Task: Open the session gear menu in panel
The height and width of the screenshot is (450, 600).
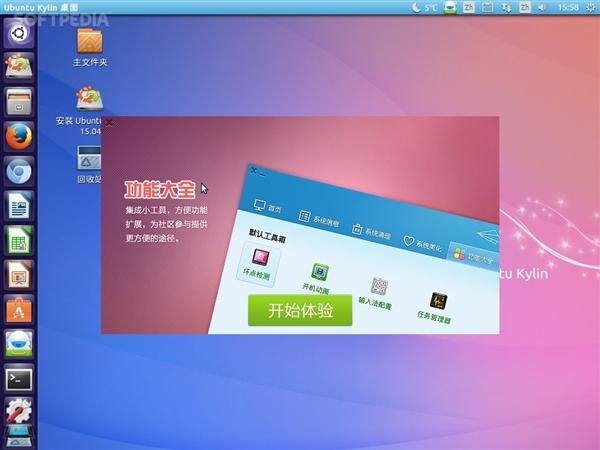Action: pos(589,7)
